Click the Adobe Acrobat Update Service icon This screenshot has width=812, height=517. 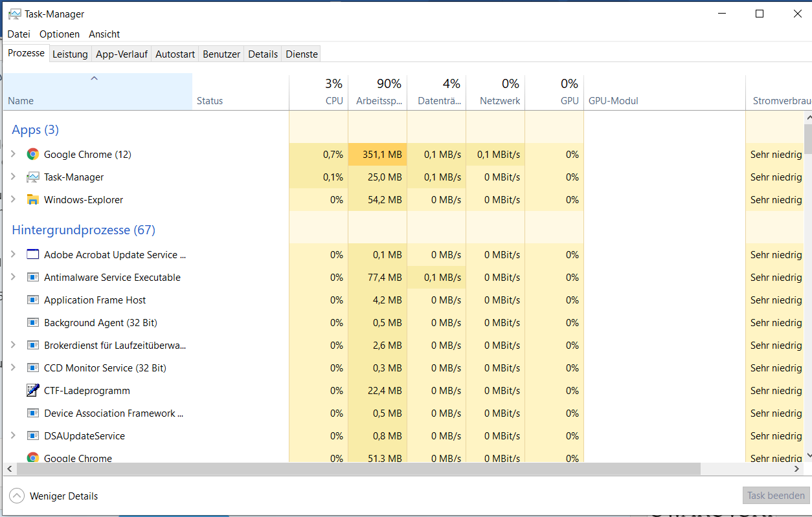[x=32, y=254]
